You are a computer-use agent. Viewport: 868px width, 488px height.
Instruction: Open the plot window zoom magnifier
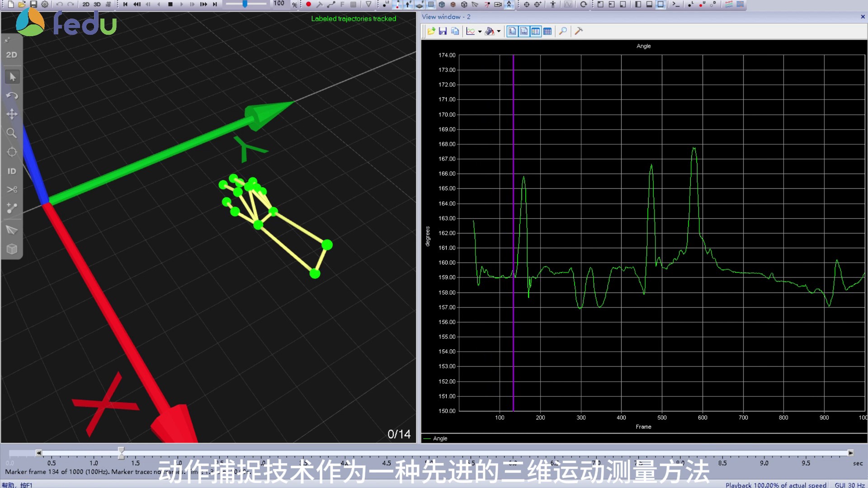pos(563,31)
